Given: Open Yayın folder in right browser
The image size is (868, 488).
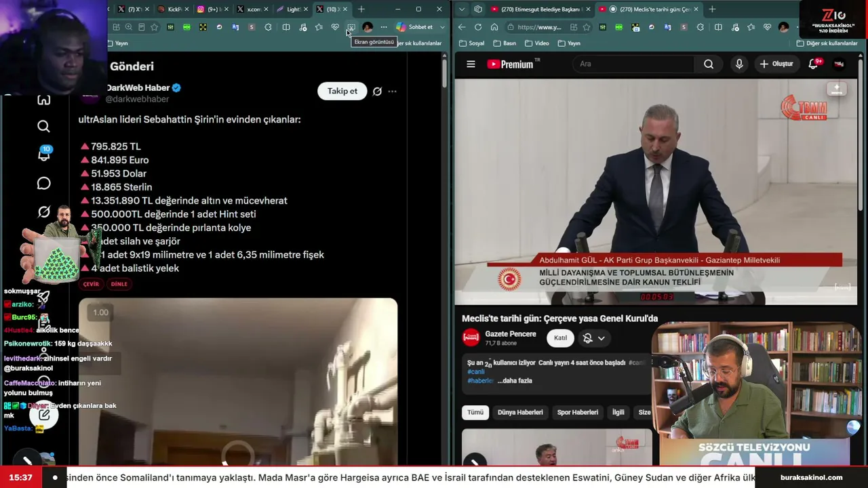Looking at the screenshot, I should coord(569,43).
